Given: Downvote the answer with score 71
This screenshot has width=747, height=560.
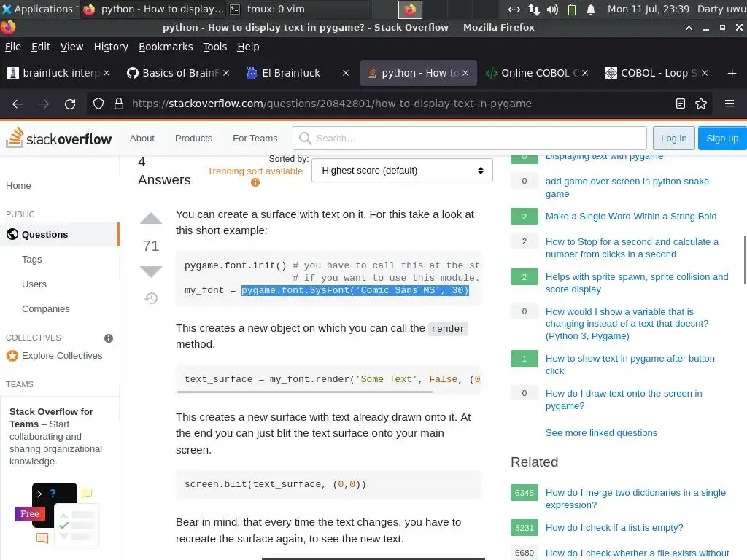Looking at the screenshot, I should pos(151,271).
